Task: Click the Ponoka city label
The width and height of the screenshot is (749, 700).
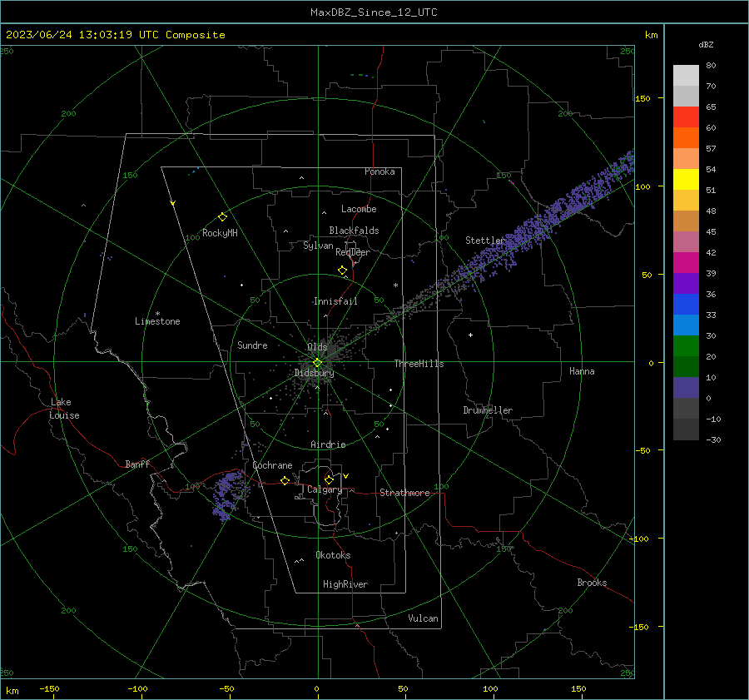Action: (379, 171)
